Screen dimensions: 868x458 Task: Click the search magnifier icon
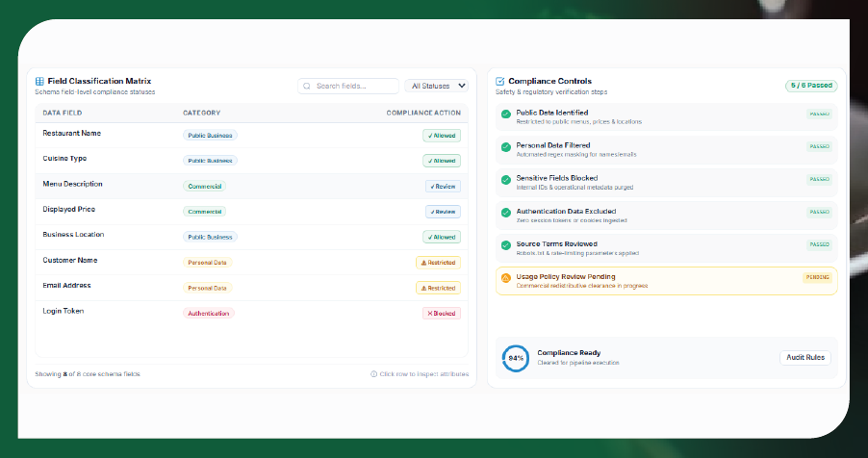click(x=307, y=87)
